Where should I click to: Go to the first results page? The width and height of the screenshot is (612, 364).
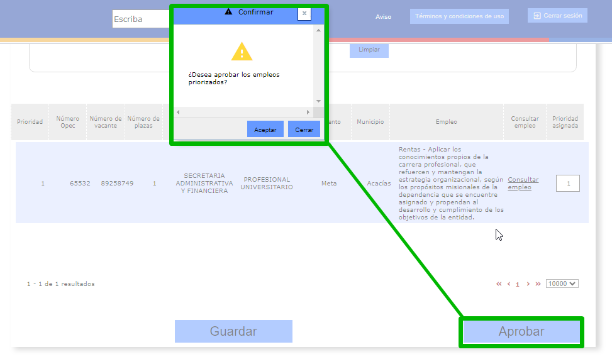[499, 284]
